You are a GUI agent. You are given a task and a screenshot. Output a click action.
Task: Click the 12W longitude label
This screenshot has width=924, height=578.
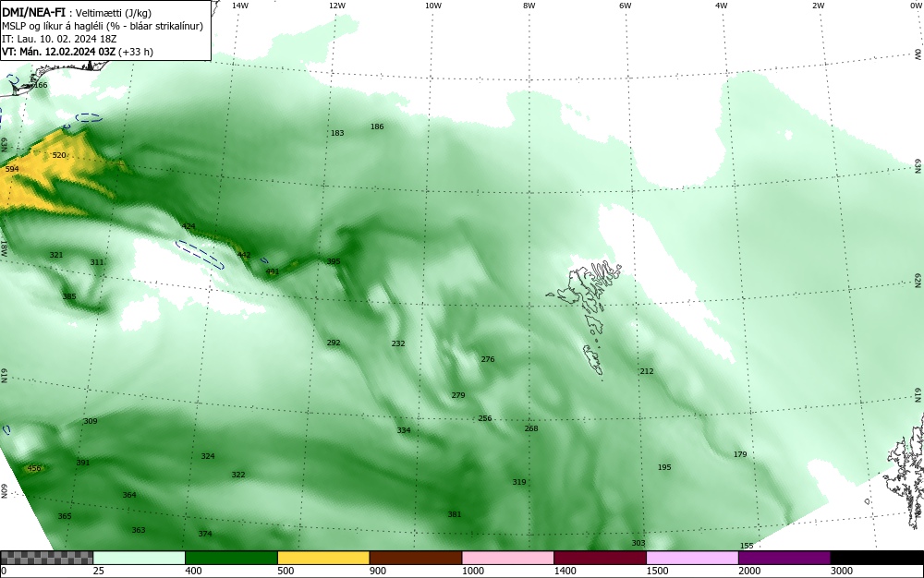(336, 6)
